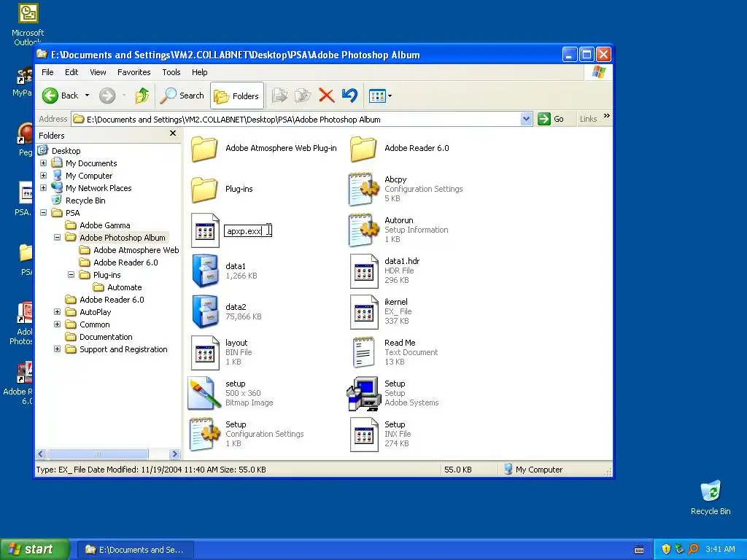Click the Go button

tap(551, 119)
